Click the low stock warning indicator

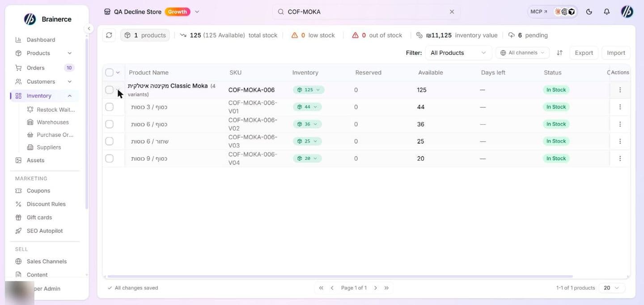[313, 35]
